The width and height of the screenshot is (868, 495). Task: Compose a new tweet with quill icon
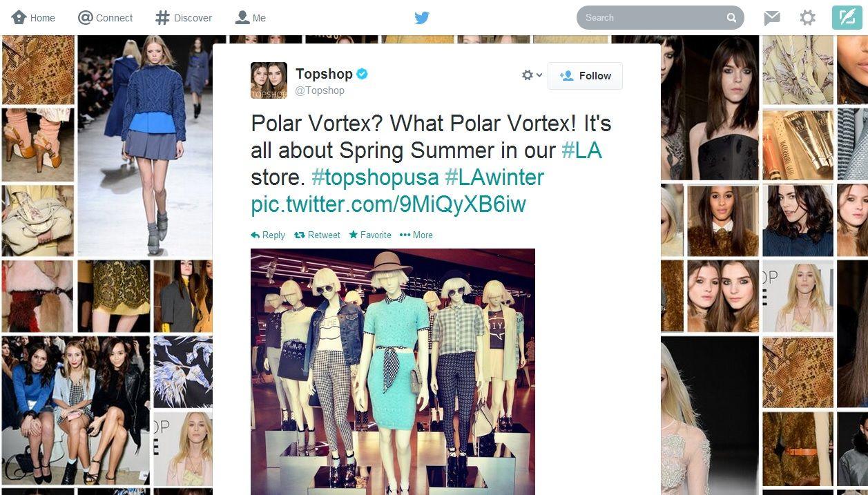847,17
